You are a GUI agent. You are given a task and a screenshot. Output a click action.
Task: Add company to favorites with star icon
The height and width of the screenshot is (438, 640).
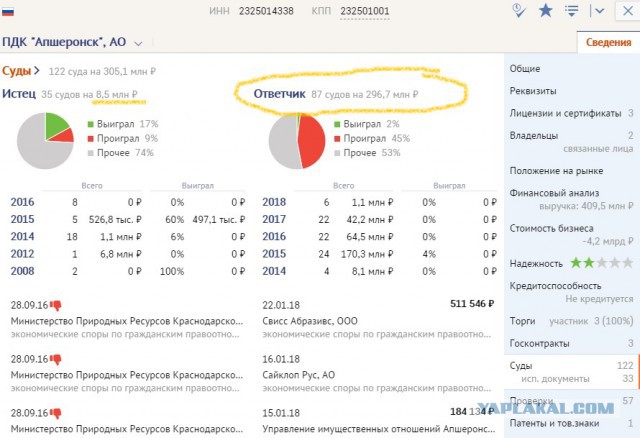(x=546, y=11)
